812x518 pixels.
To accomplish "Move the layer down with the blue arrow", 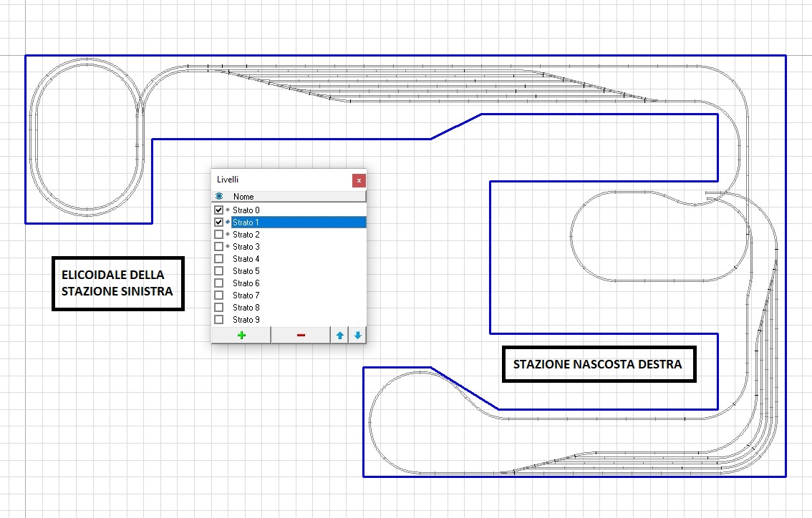I will (x=358, y=335).
